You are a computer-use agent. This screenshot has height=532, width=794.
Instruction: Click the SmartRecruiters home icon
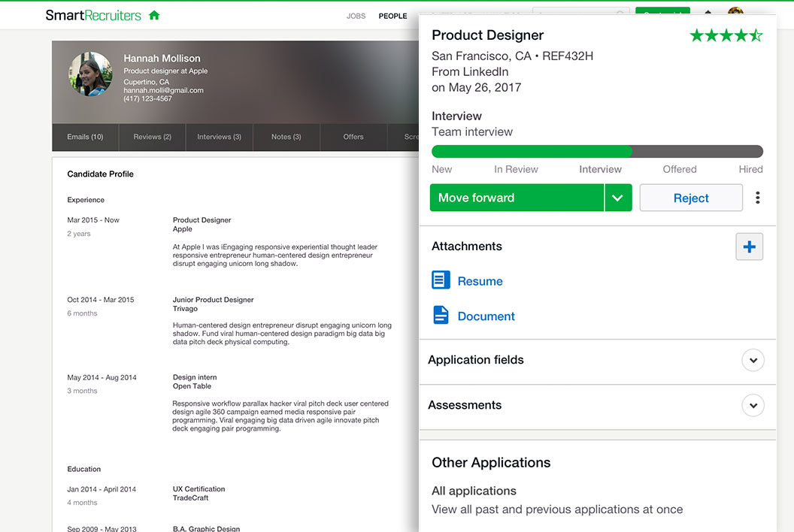(x=154, y=15)
